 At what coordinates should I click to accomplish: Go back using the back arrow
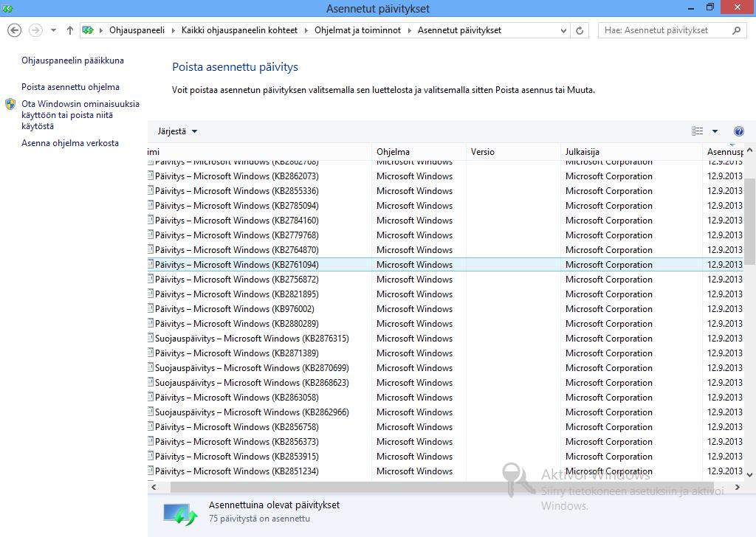15,30
